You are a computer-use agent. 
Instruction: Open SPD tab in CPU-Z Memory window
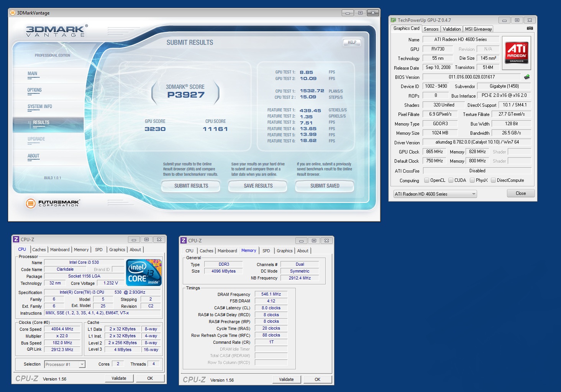tap(266, 251)
